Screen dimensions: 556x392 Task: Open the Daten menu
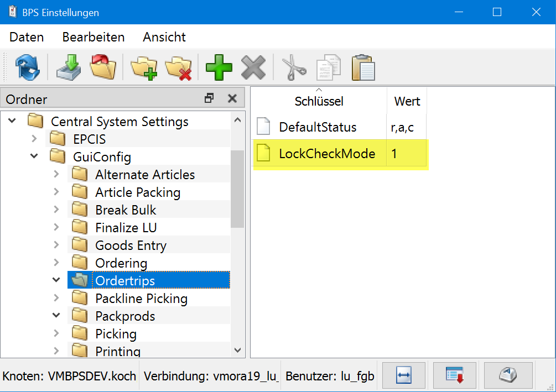tap(27, 37)
